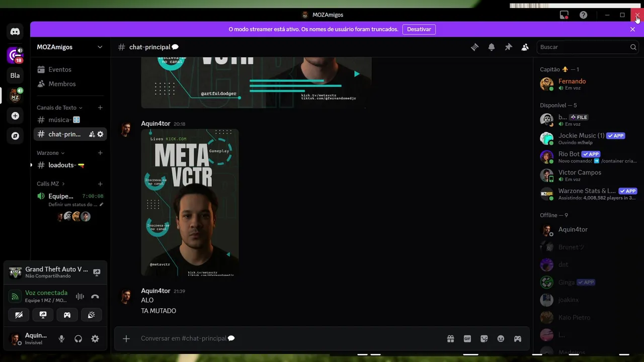Image resolution: width=644 pixels, height=362 pixels.
Task: Send a gift icon in message bar
Action: [x=450, y=338]
